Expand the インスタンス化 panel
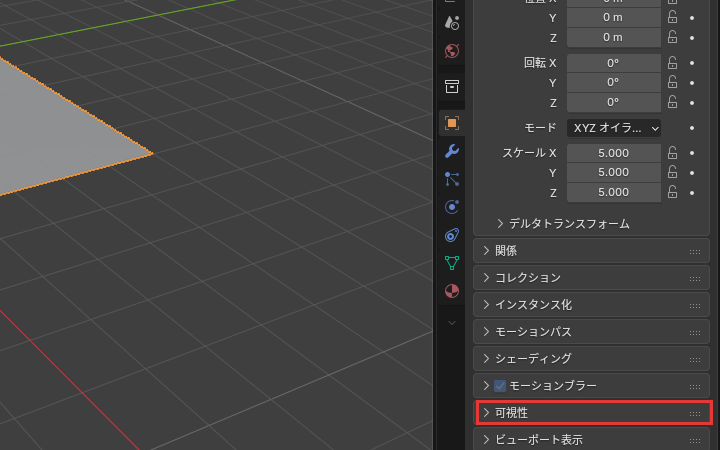Screen dimensions: 720x450 point(486,304)
